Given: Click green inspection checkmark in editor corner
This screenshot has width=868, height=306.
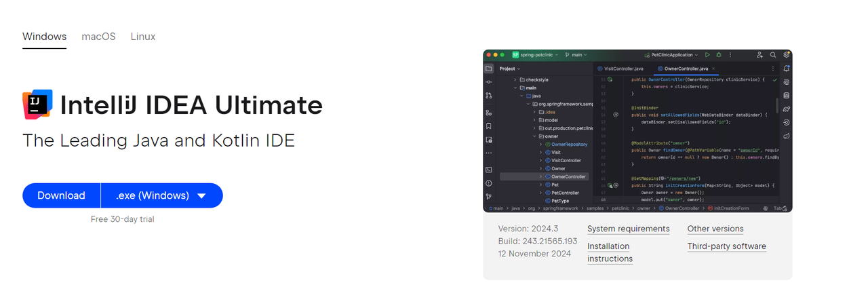Looking at the screenshot, I should click(774, 79).
